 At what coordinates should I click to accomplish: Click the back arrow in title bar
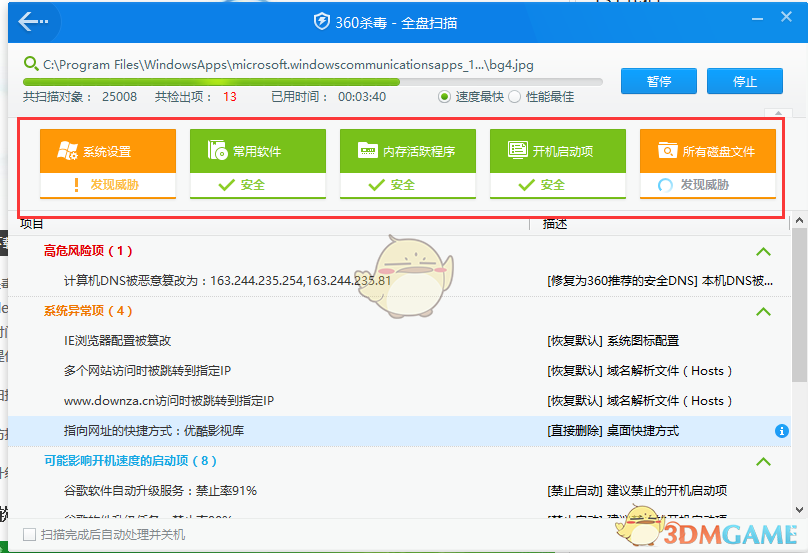coord(33,22)
